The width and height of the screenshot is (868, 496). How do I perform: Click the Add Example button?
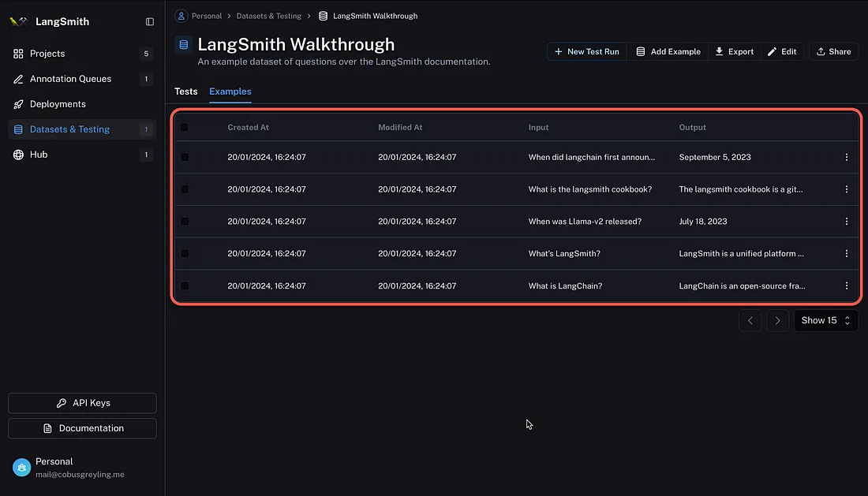[668, 51]
